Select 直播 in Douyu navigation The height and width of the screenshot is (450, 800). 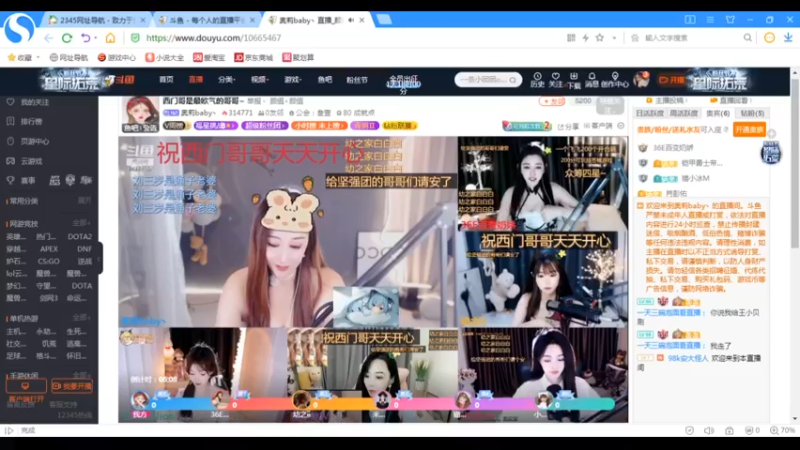click(x=196, y=80)
